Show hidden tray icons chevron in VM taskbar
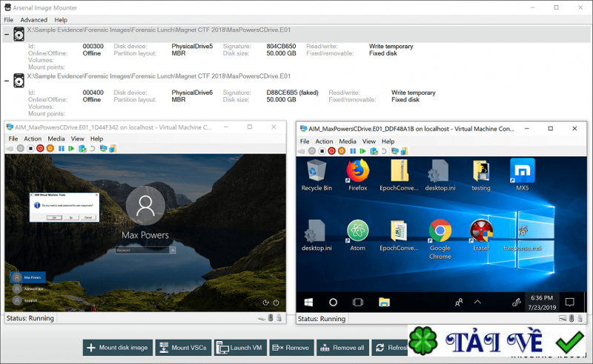The width and height of the screenshot is (593, 364). tap(477, 302)
